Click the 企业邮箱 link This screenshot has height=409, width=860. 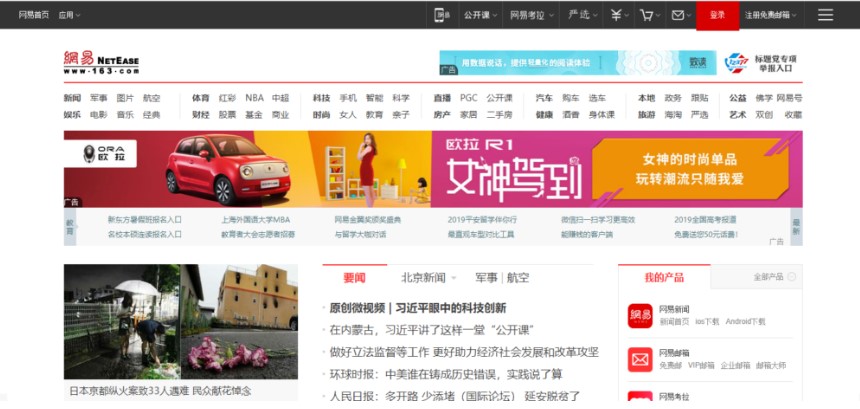(x=734, y=366)
